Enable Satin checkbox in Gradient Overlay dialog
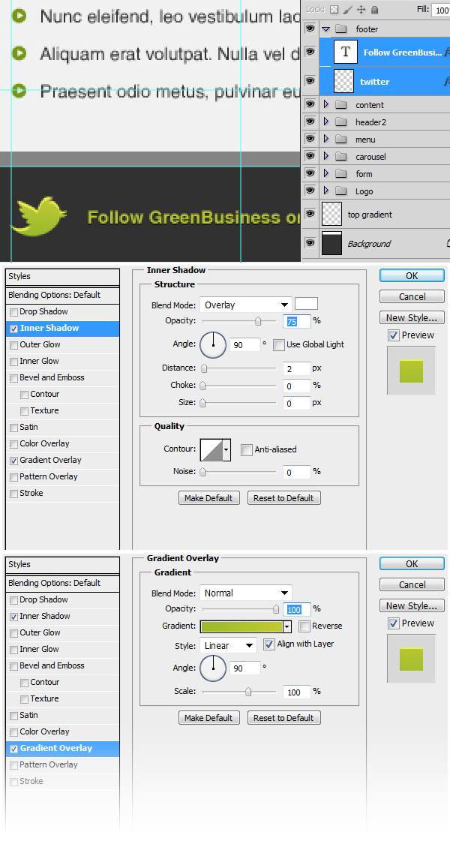Screen dimensions: 450x868 (x=13, y=716)
